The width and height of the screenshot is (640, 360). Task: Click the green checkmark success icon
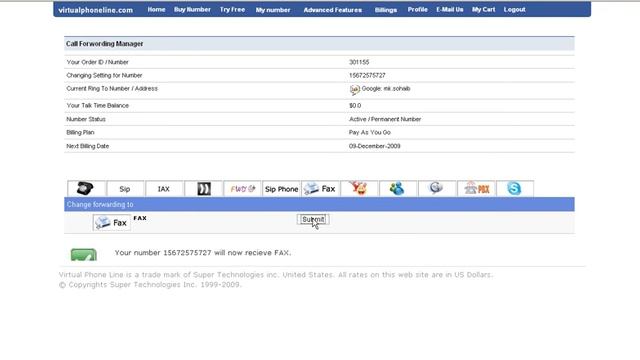[84, 254]
